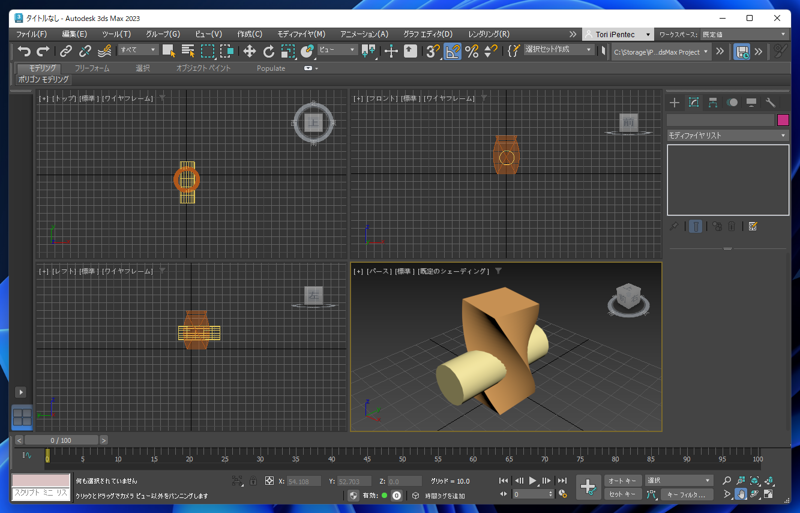Open the key filter 選択 dropdown
The height and width of the screenshot is (513, 800).
678,480
